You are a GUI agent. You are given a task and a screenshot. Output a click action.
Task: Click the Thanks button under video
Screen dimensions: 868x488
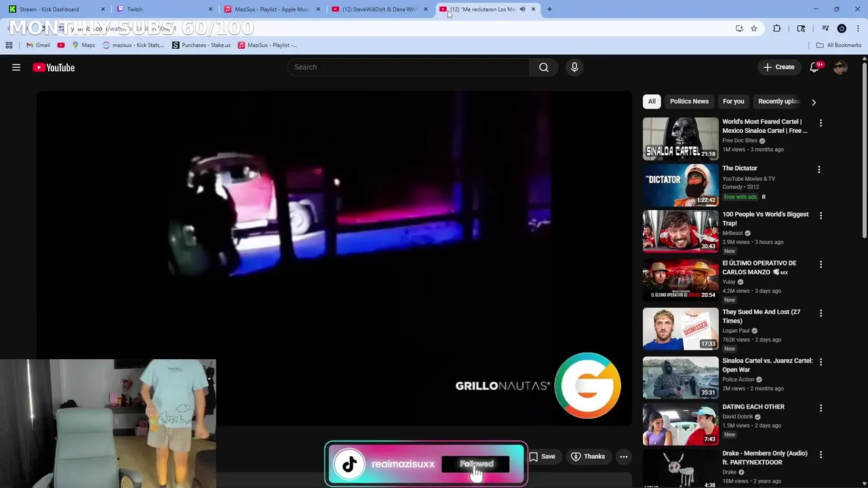(588, 457)
